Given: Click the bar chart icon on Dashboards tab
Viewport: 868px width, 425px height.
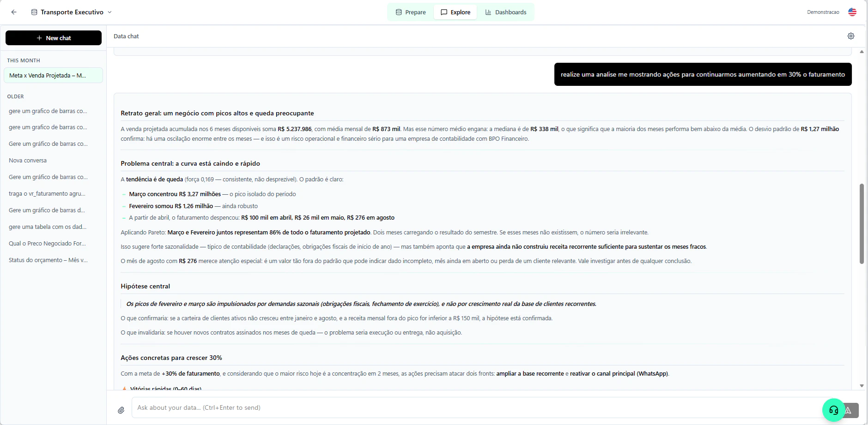Looking at the screenshot, I should 488,12.
